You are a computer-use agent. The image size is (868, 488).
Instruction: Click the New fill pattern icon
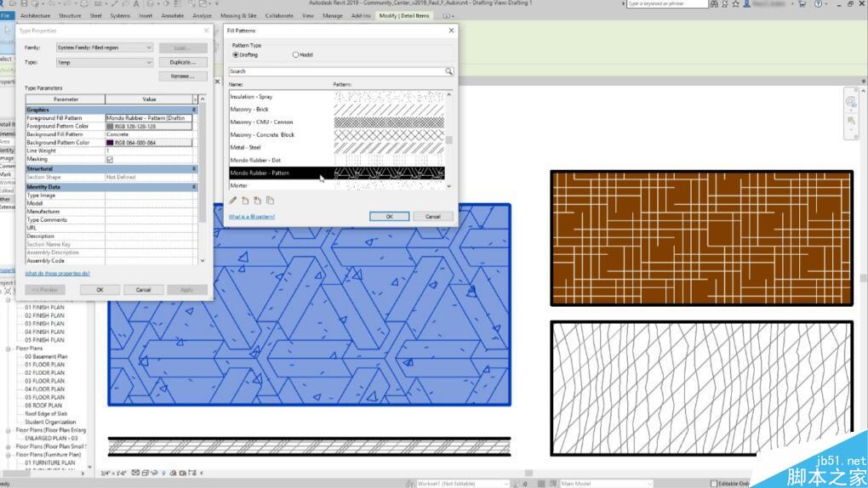coord(245,201)
